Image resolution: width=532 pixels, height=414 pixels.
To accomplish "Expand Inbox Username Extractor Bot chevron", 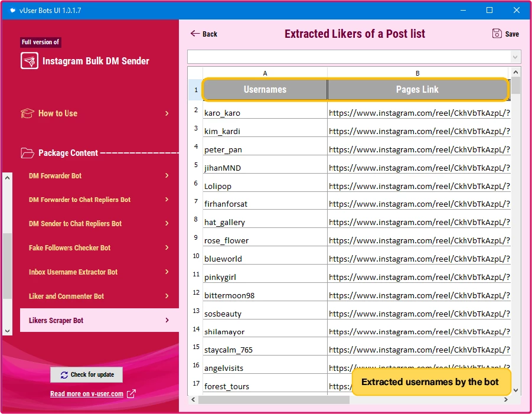I will [167, 272].
